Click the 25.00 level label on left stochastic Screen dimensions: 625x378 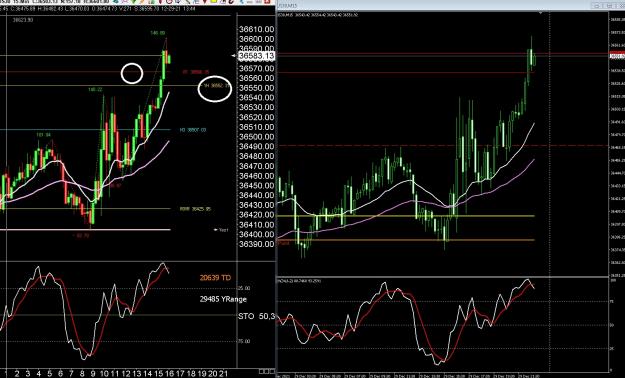point(244,288)
